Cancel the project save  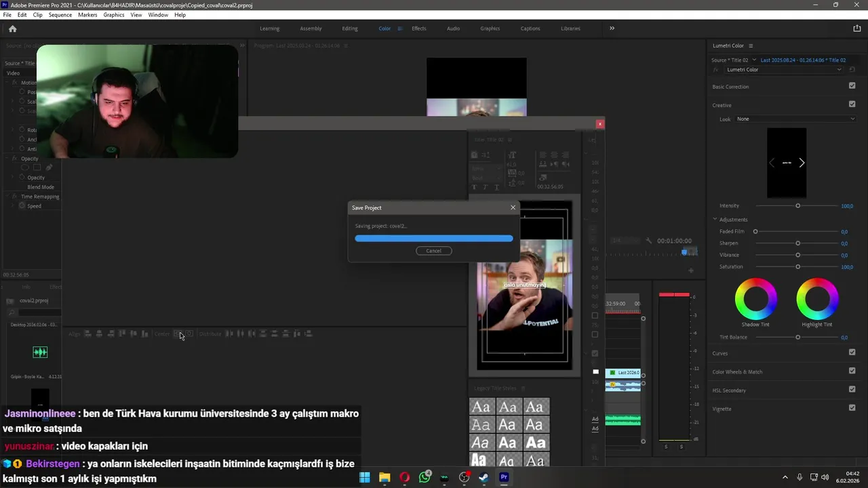(433, 251)
